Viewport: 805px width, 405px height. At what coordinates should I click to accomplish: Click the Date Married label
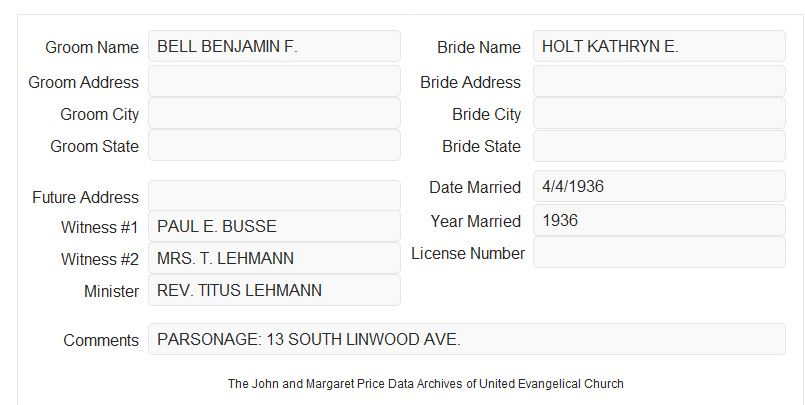(x=475, y=187)
